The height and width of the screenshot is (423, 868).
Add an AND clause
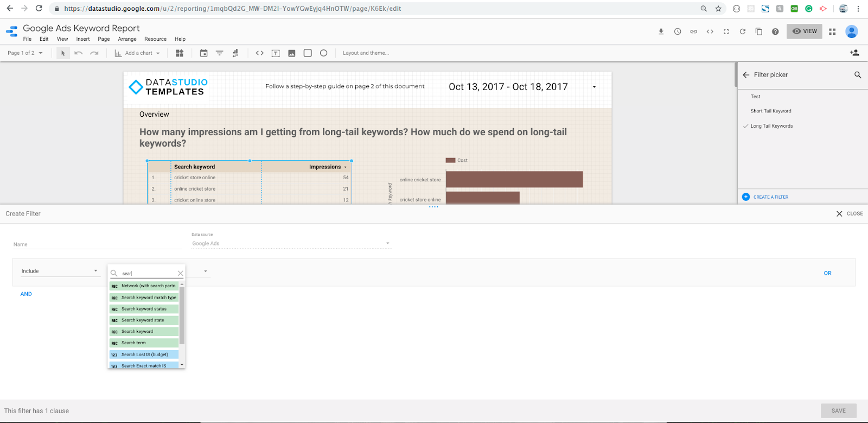(26, 294)
